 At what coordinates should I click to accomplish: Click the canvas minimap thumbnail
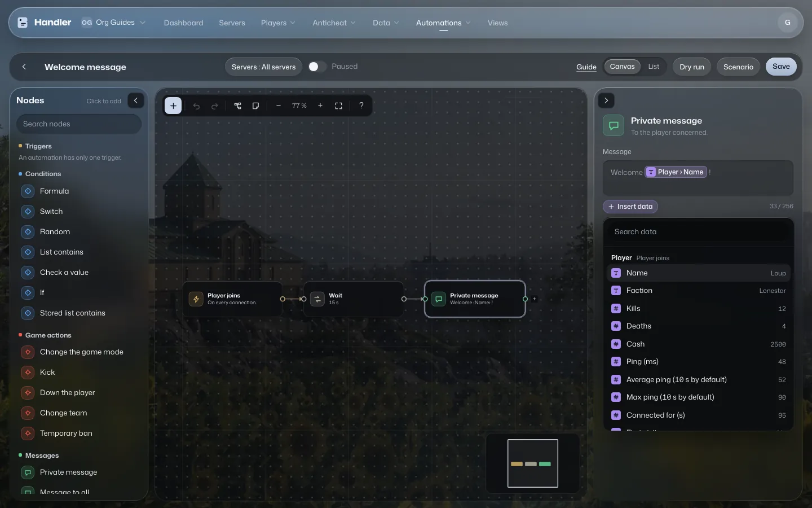pos(533,463)
